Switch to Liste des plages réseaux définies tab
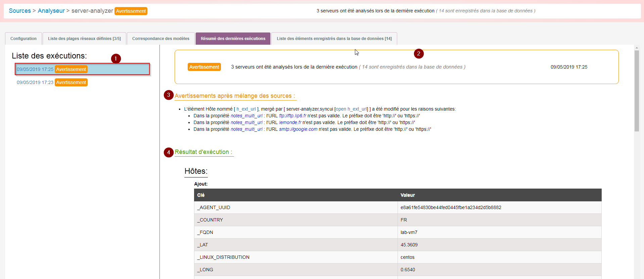 84,39
